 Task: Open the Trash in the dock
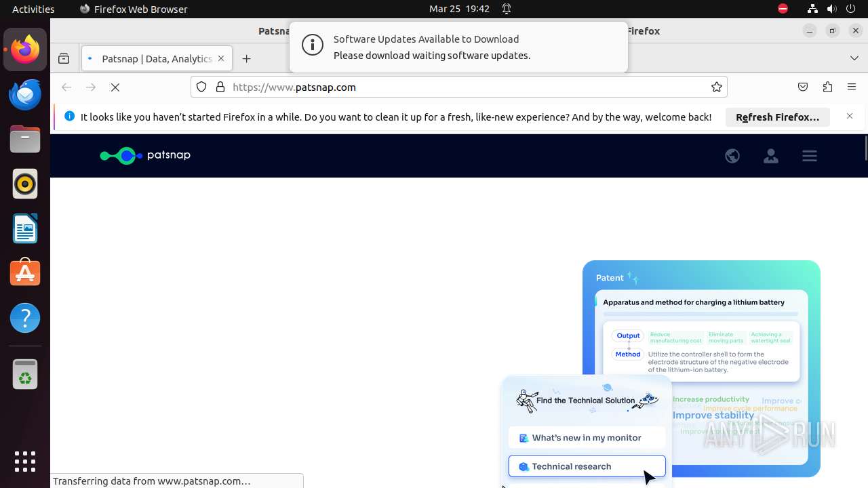(25, 374)
